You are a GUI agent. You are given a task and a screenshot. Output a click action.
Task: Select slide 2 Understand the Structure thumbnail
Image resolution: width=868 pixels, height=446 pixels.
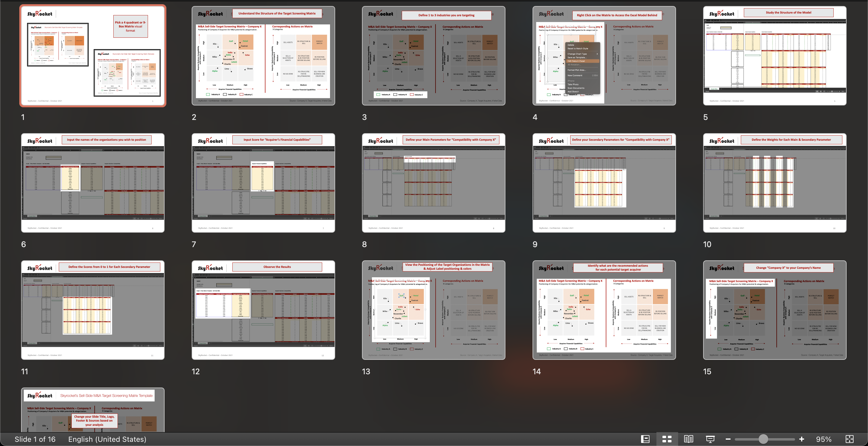click(x=263, y=56)
